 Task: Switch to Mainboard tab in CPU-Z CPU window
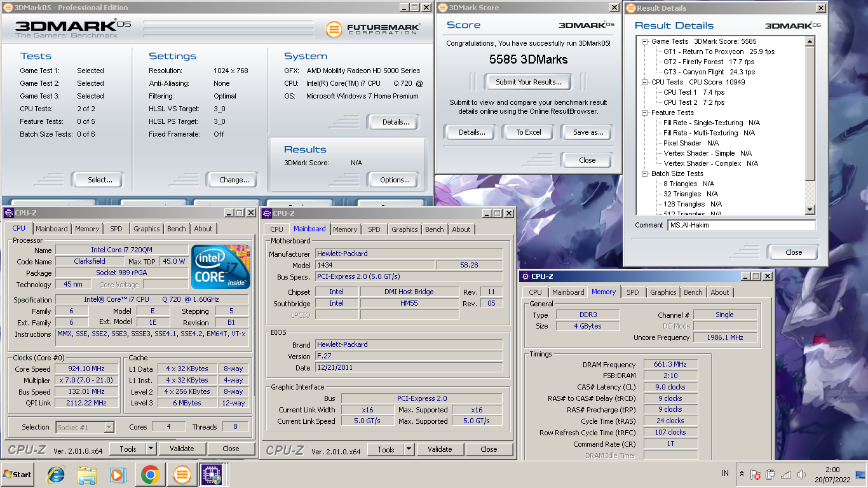51,229
